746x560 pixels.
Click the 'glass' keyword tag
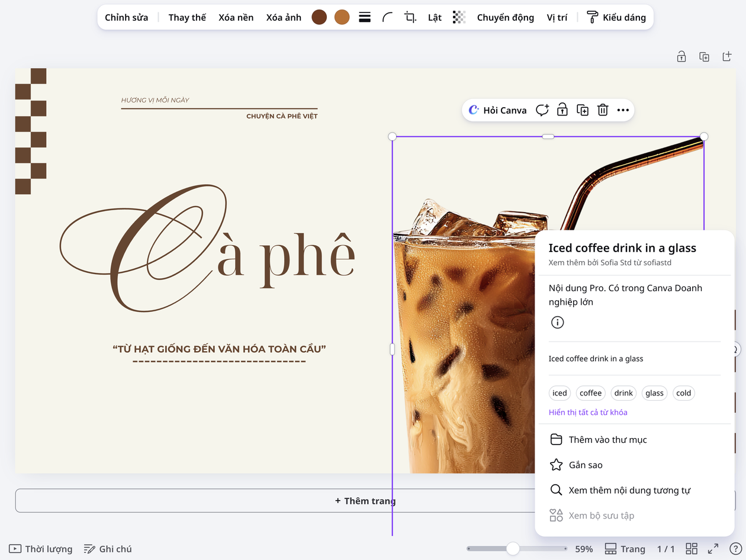(654, 393)
